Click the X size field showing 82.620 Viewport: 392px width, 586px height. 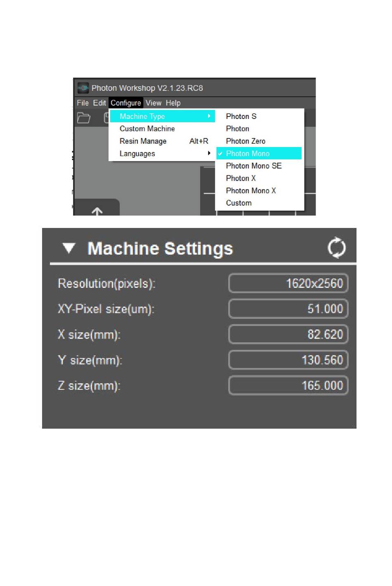288,335
